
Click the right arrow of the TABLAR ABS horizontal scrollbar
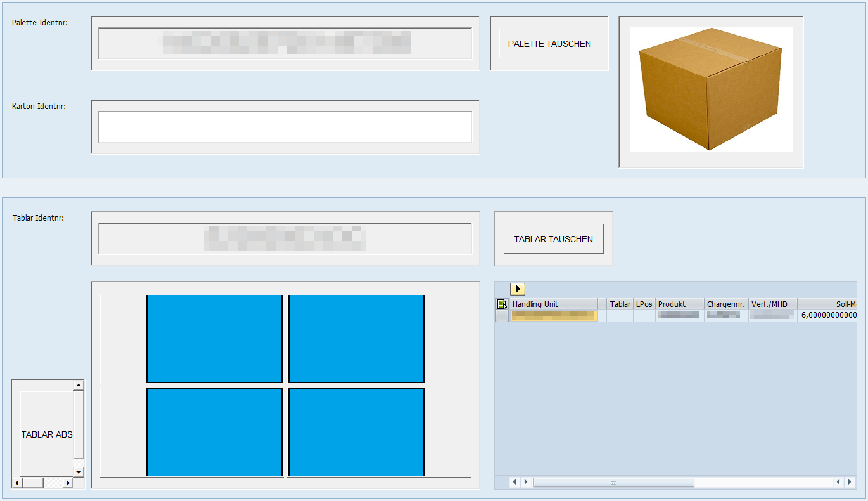coord(68,482)
